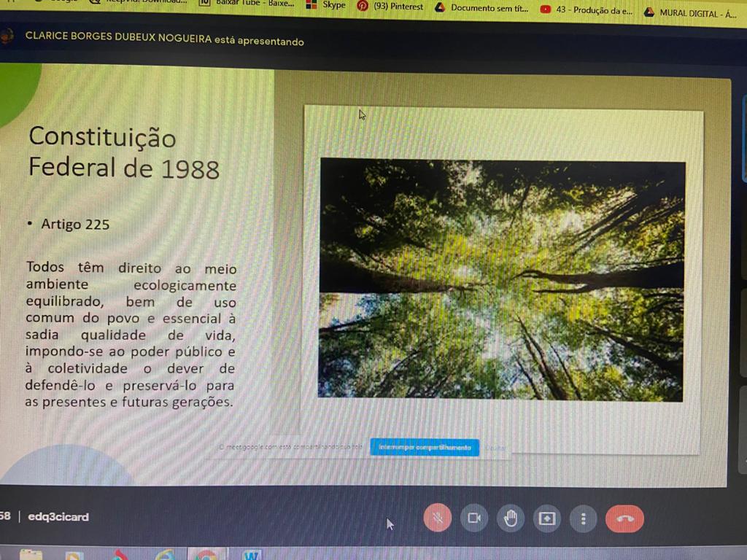Toggle the camera in Meet

[474, 518]
